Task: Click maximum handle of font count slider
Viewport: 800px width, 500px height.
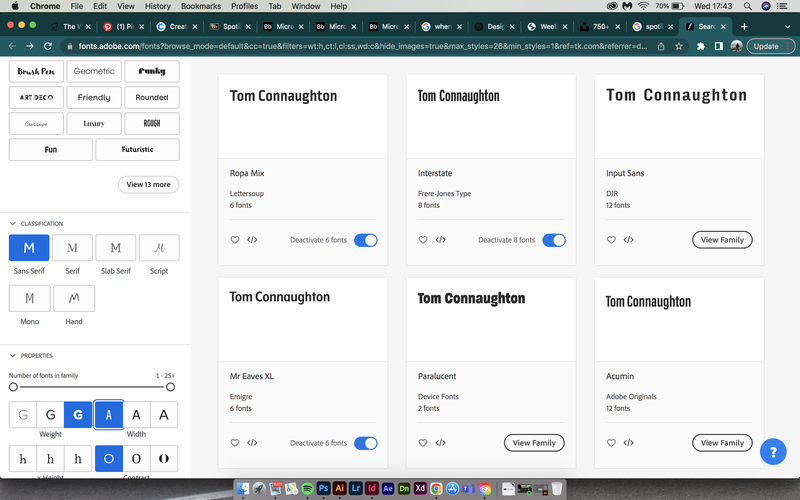Action: tap(170, 387)
